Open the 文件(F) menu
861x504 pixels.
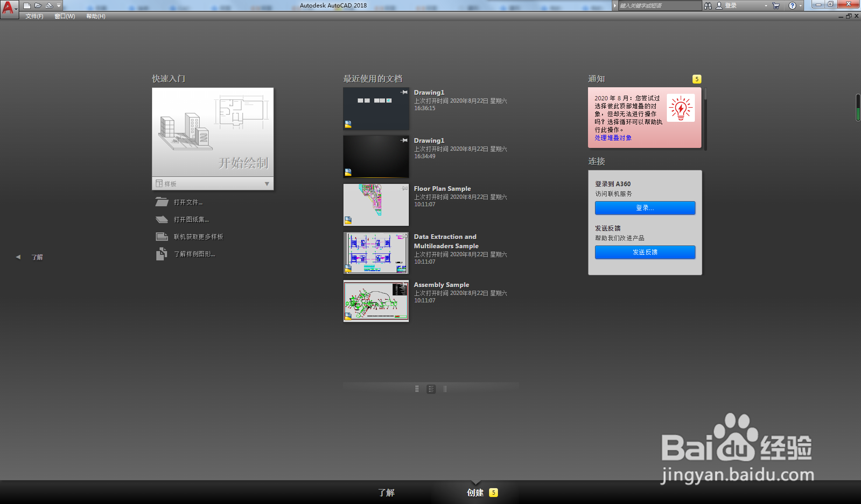[x=35, y=16]
